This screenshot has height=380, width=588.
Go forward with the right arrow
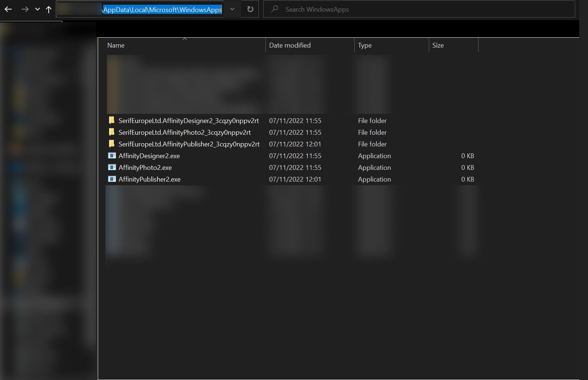[x=25, y=9]
